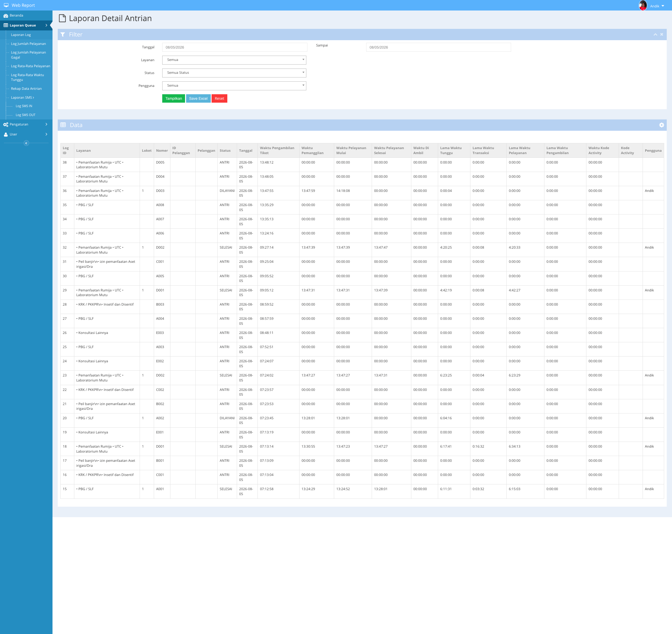Open Data panel settings gear icon

pos(661,125)
